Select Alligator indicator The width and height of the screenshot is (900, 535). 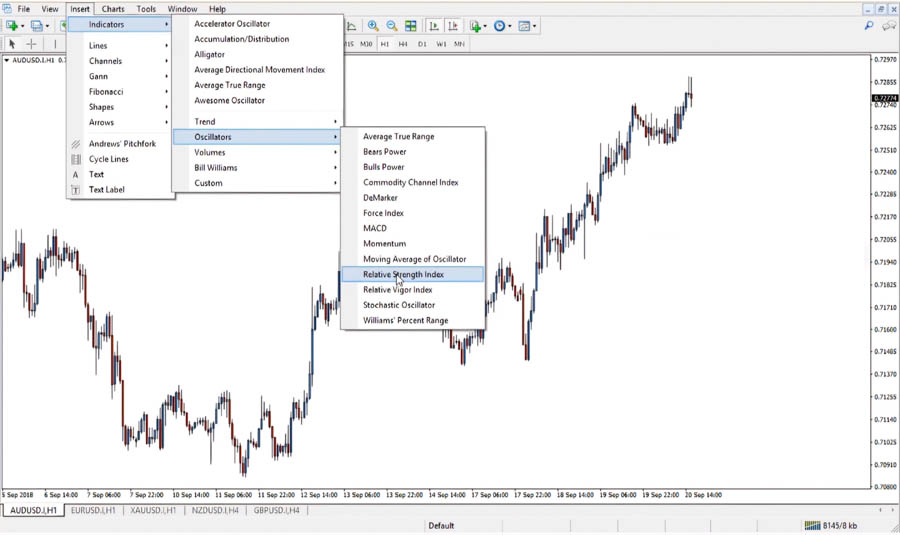click(x=258, y=54)
